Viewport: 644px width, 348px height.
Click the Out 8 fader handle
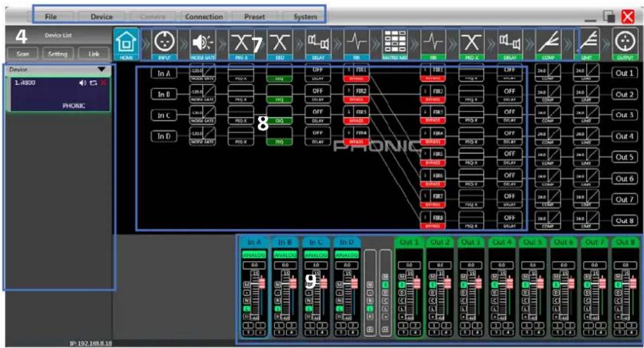coord(633,283)
